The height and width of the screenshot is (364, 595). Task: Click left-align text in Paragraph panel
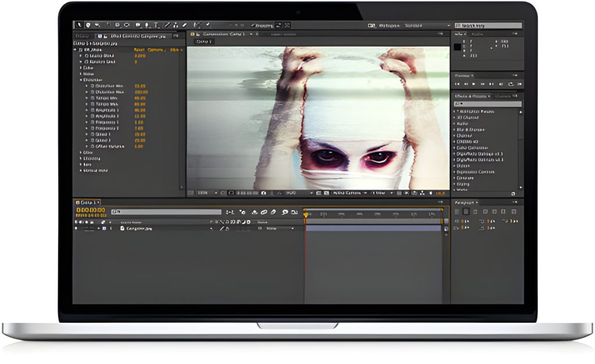[x=457, y=211]
